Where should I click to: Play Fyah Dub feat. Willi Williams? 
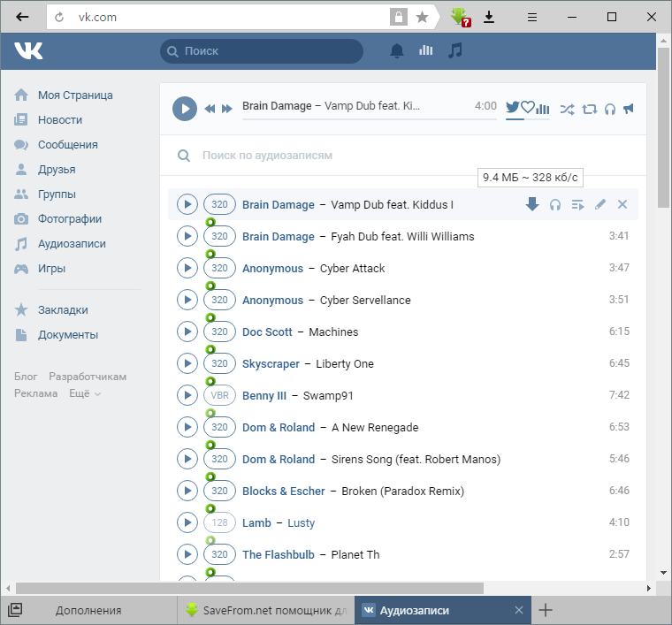pos(187,236)
